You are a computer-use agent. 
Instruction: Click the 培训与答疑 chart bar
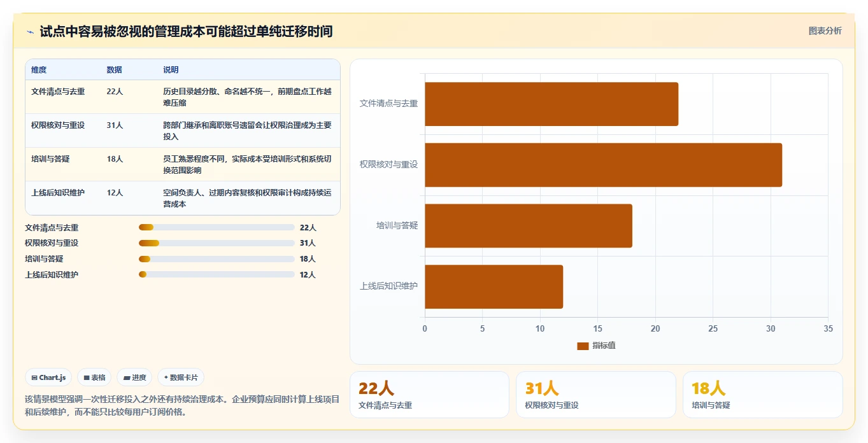(x=529, y=225)
